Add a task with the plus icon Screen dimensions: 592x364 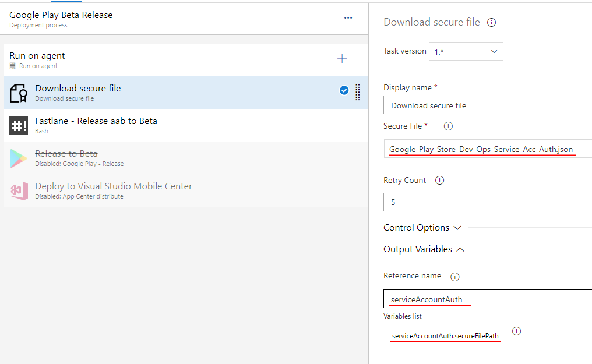click(342, 59)
